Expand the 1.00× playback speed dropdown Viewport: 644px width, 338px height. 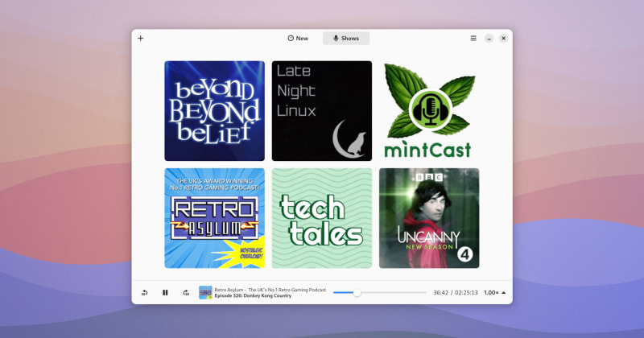(495, 293)
